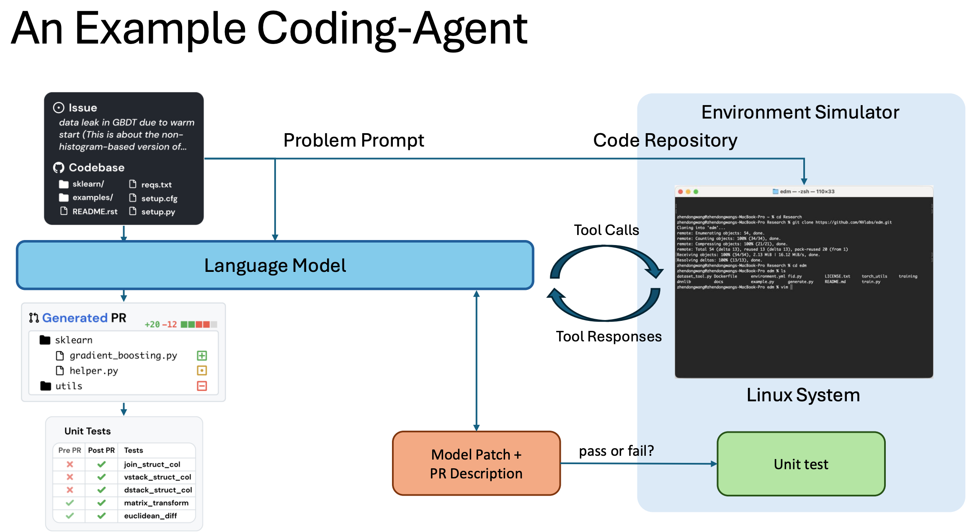Click the dstack_struct_col test name
980x532 pixels.
[x=158, y=490]
